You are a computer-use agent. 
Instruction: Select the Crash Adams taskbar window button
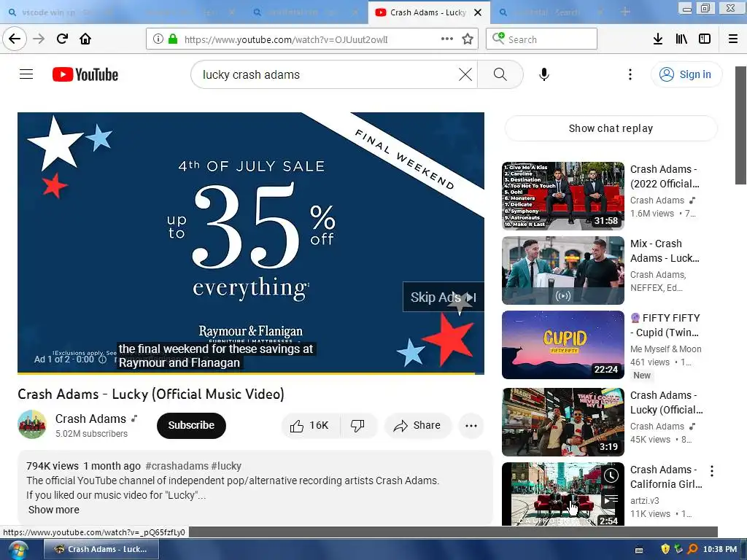101,549
